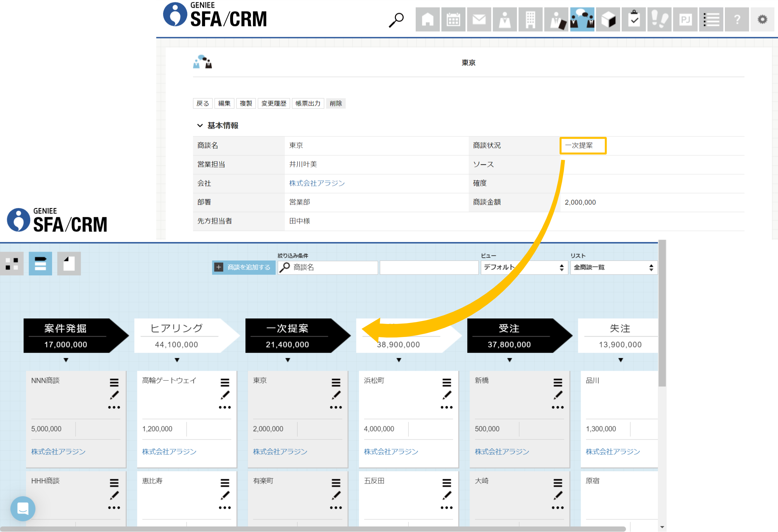Image resolution: width=778 pixels, height=532 pixels.
Task: Edit the 恵比寿 card with its pencil
Action: click(x=225, y=496)
